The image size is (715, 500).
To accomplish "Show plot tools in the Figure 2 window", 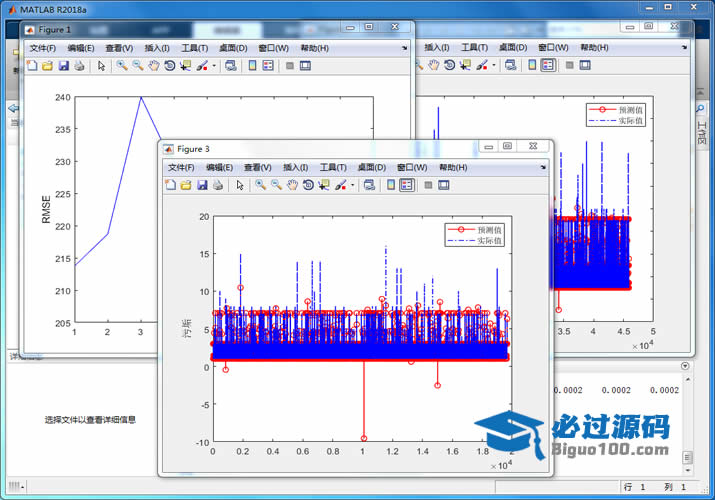I will tap(585, 65).
